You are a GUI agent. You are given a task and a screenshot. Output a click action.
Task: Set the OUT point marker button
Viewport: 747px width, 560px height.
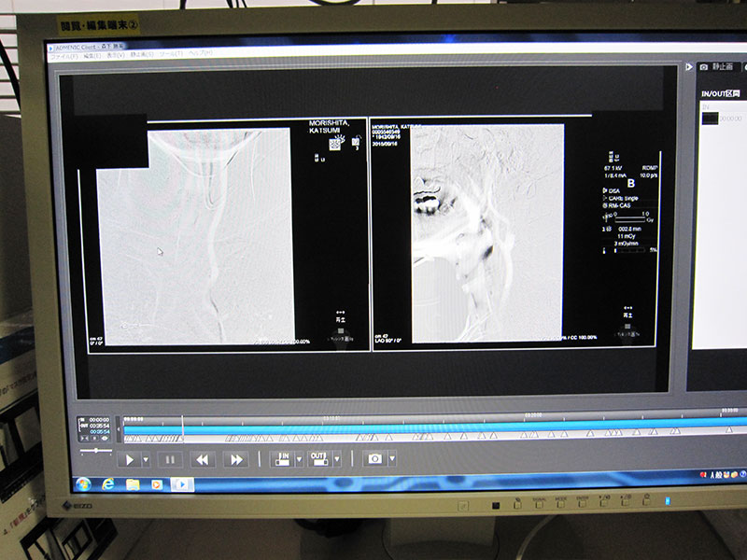tap(318, 458)
